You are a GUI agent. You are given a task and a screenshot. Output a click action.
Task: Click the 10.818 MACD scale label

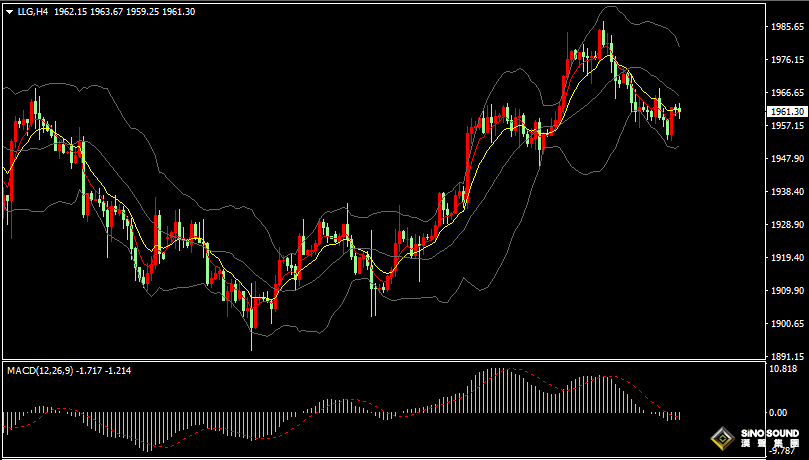(x=784, y=369)
